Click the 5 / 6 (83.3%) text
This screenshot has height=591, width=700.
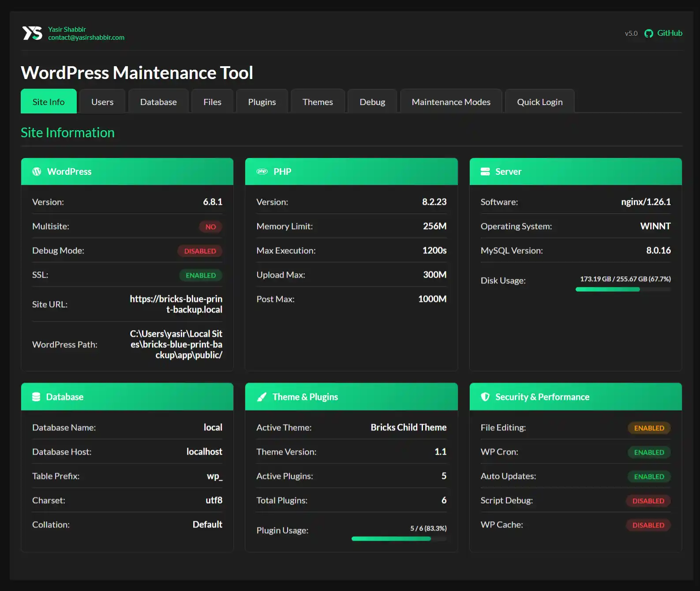point(428,528)
